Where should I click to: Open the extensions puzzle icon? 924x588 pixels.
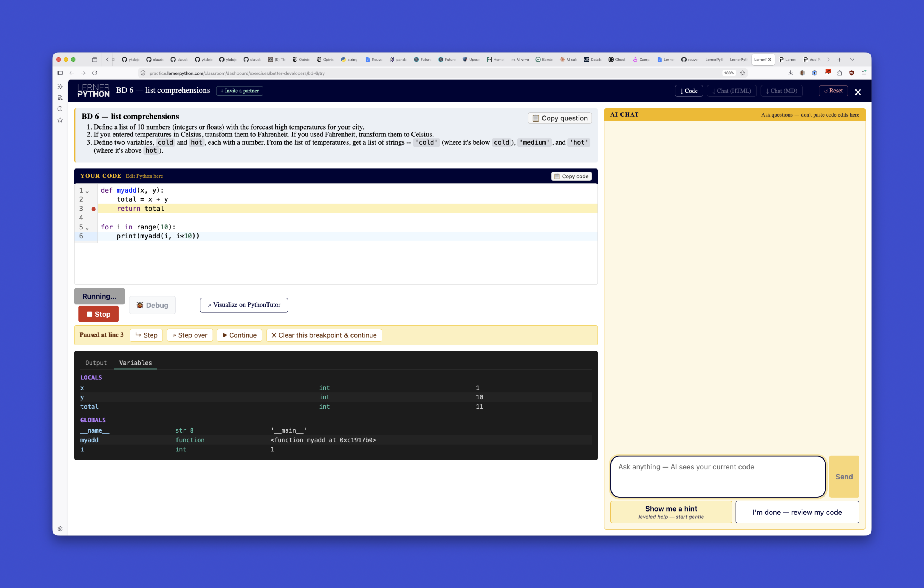point(840,73)
